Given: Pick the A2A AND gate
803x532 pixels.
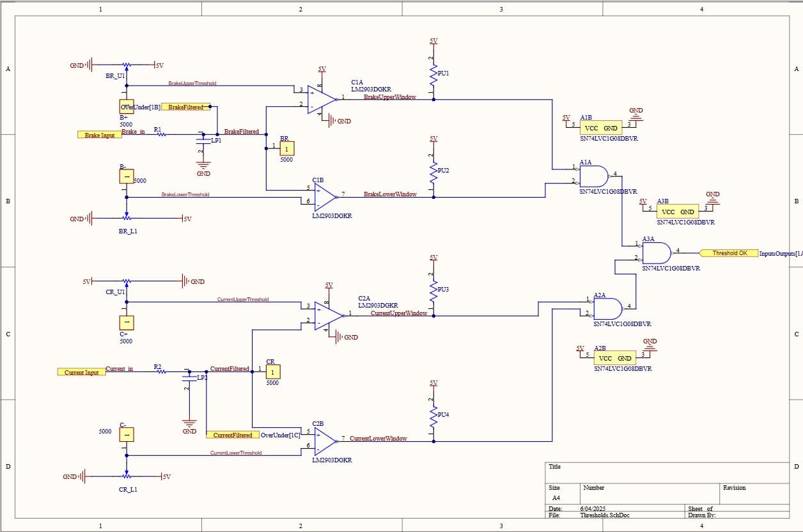Looking at the screenshot, I should pyautogui.click(x=608, y=308).
